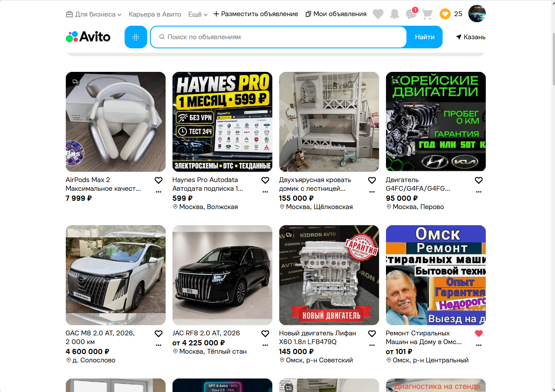Open more options for Haynes Pro listing

click(x=265, y=192)
